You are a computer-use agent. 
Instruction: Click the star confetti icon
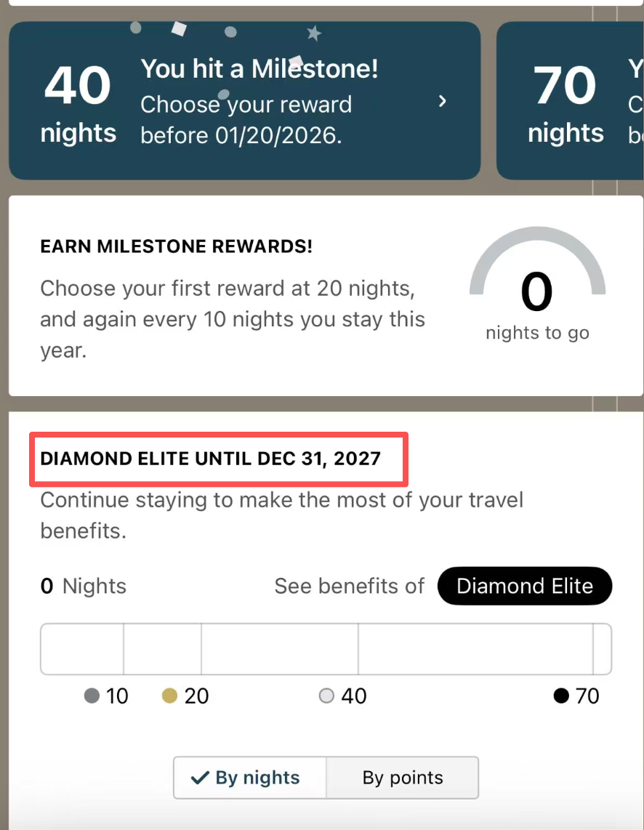click(314, 33)
